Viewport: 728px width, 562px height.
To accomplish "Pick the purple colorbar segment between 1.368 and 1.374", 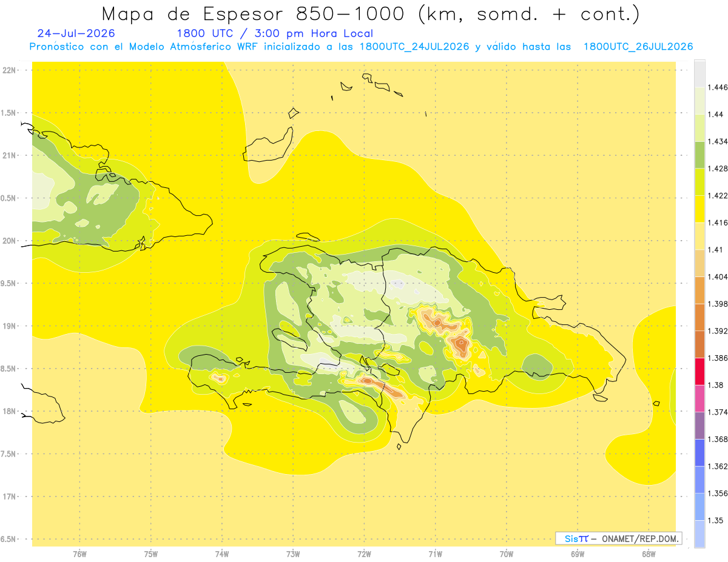I will tap(699, 426).
